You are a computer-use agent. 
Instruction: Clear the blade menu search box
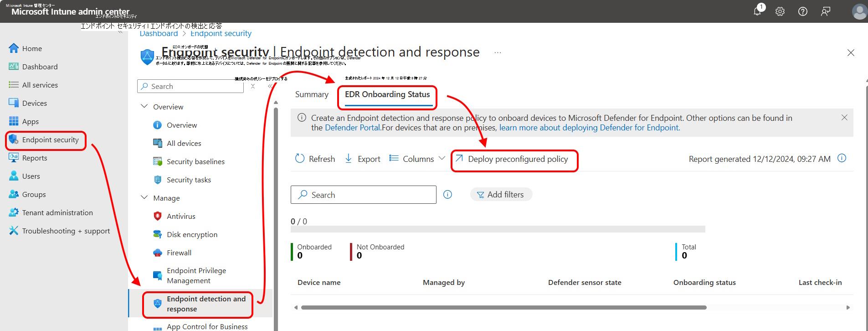coord(253,86)
